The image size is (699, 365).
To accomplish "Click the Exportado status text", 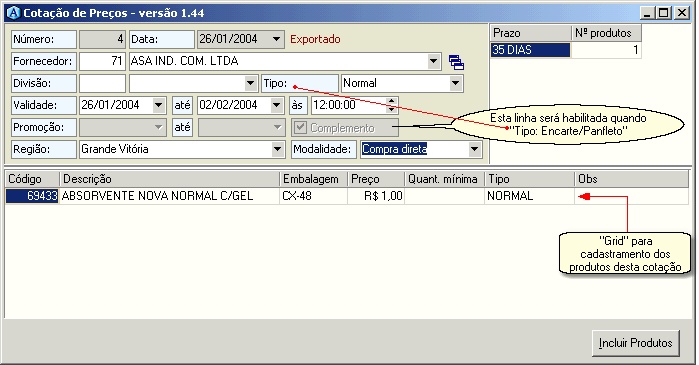I will click(315, 39).
